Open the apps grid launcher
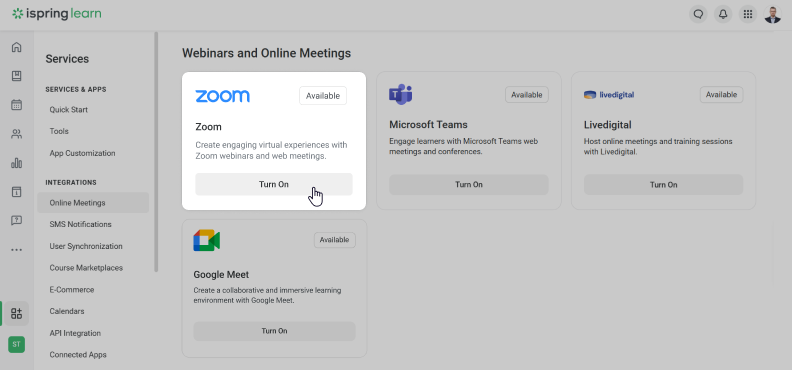This screenshot has width=792, height=370. [748, 14]
